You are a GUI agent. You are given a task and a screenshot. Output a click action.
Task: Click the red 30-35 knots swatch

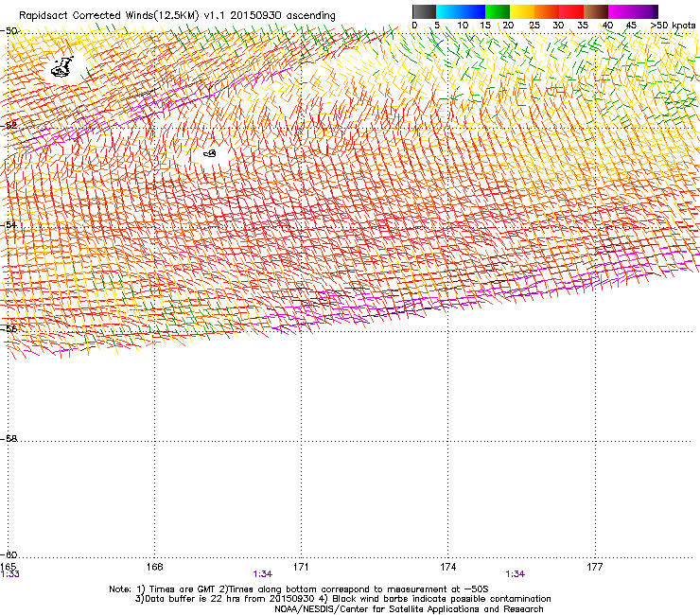pyautogui.click(x=571, y=11)
